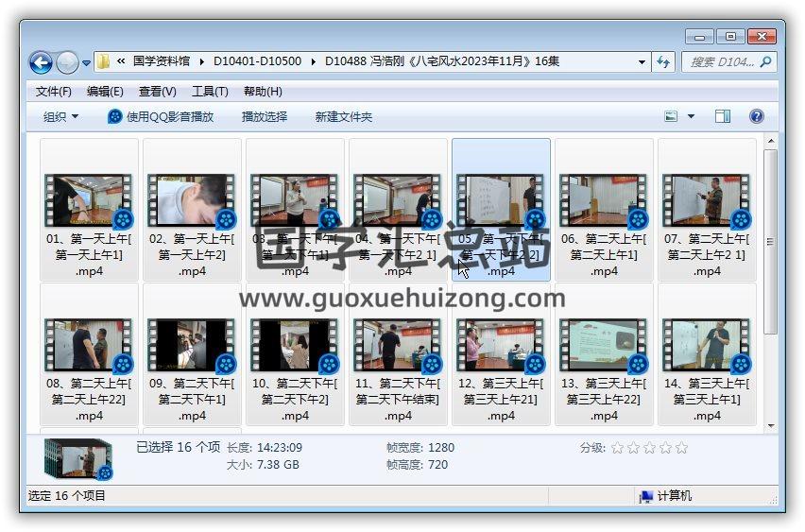
Task: Select video 04、第一天下午2 1 thumbnail
Action: pyautogui.click(x=398, y=200)
